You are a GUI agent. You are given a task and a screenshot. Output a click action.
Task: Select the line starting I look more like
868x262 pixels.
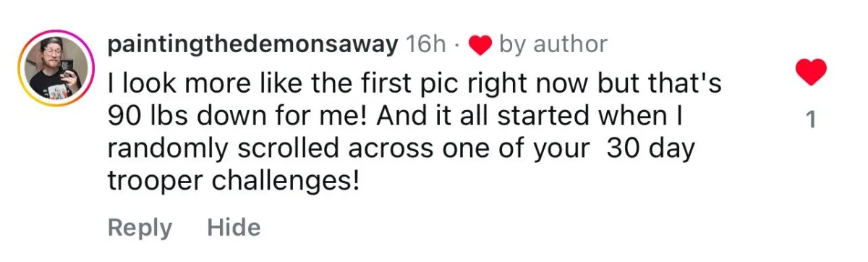414,83
